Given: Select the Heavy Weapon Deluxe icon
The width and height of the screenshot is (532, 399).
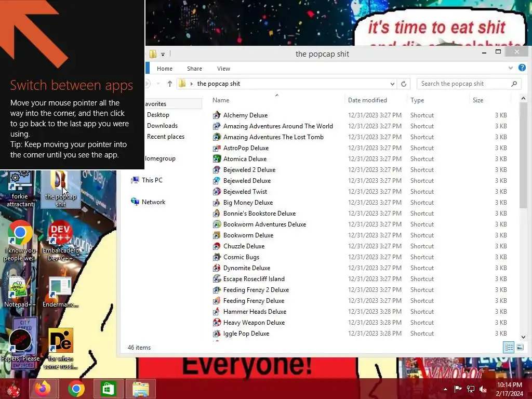Looking at the screenshot, I should tap(217, 323).
